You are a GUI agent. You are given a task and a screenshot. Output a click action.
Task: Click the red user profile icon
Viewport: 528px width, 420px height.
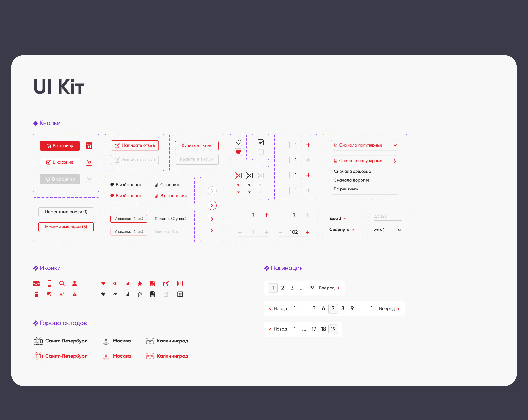(x=75, y=284)
